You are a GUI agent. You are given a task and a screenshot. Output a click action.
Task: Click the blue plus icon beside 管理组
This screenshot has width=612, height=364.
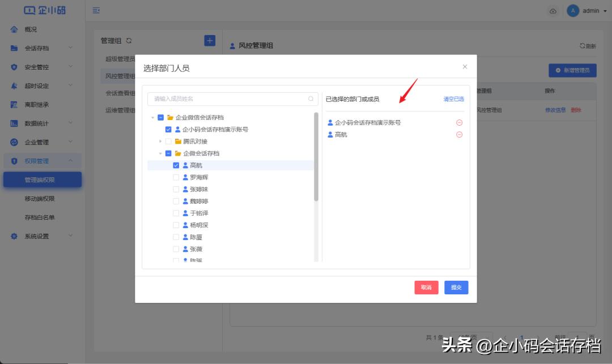209,40
